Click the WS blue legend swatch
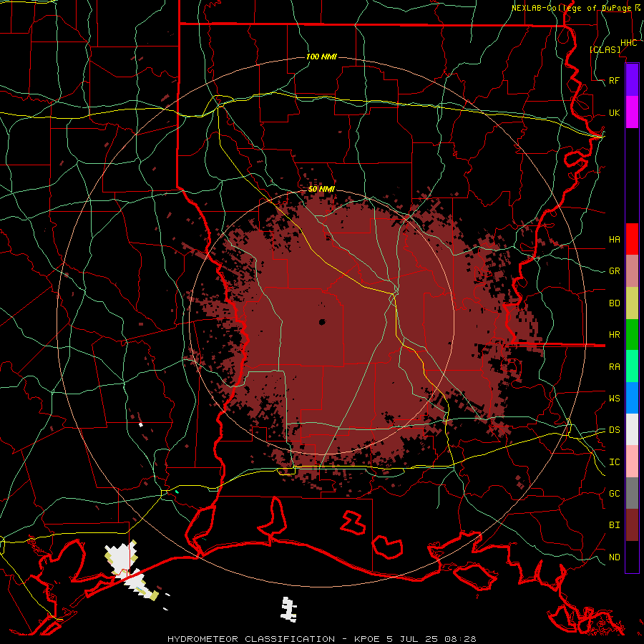This screenshot has height=644, width=644. pos(632,398)
